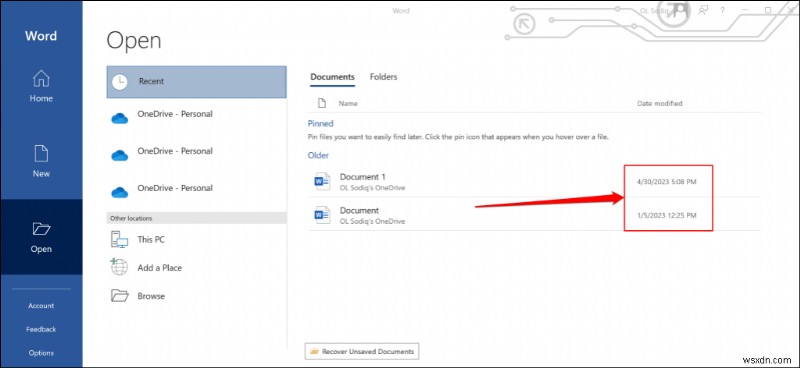Open the Feedback page in the sidebar
The height and width of the screenshot is (368, 800).
pos(41,329)
